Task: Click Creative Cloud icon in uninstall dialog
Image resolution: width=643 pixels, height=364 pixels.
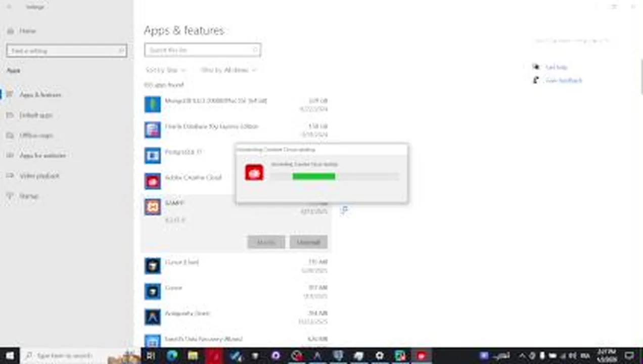Action: (x=254, y=172)
